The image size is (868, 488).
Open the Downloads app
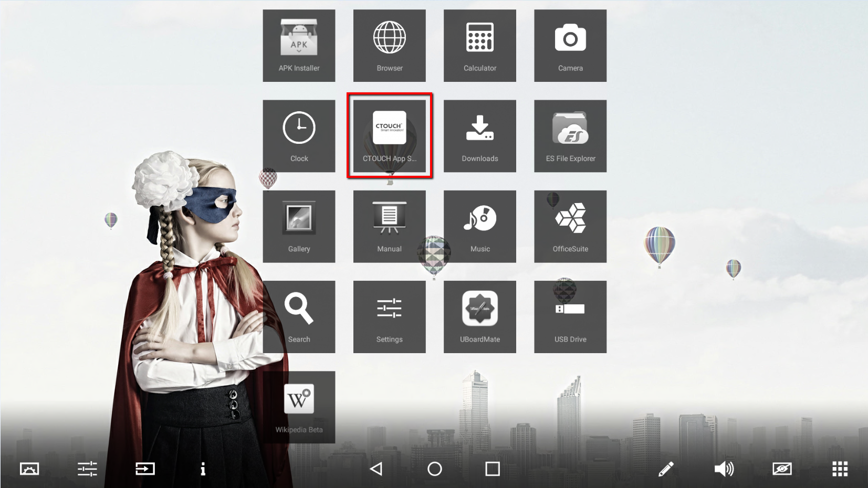click(x=479, y=136)
